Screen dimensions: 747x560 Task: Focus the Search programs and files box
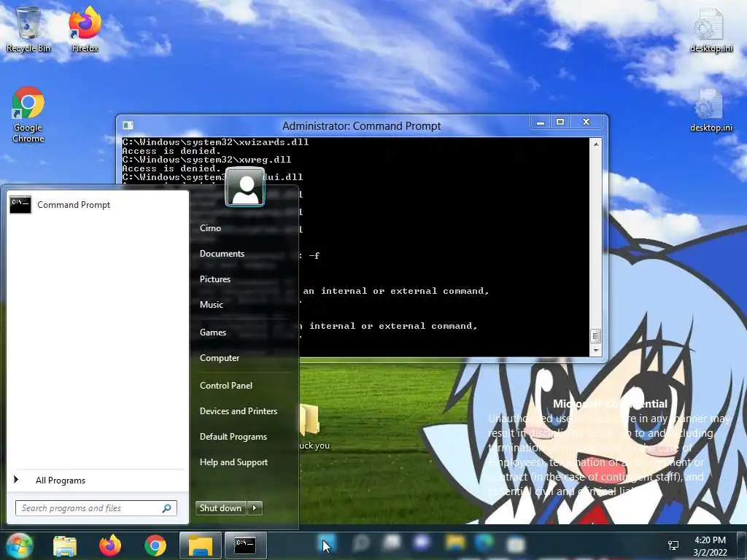96,508
